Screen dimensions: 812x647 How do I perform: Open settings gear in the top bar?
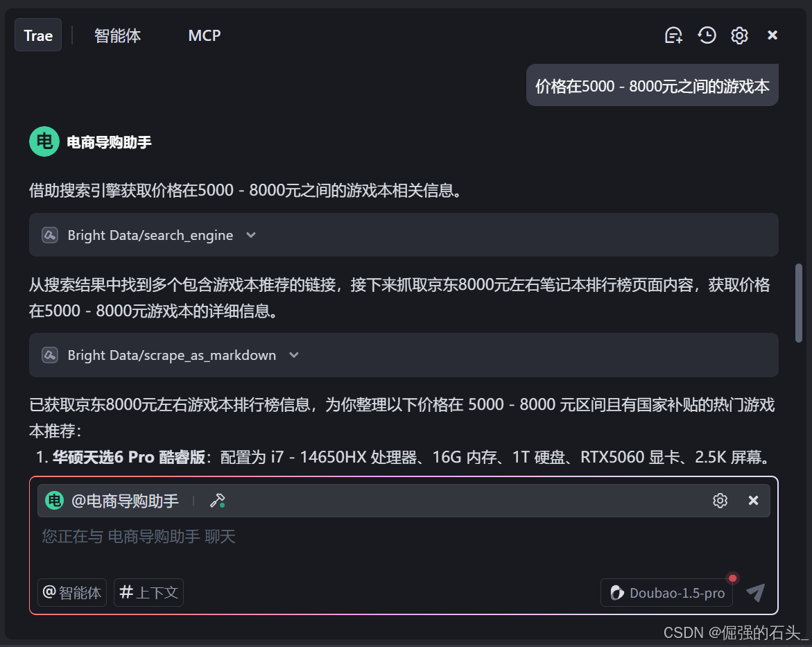tap(739, 35)
